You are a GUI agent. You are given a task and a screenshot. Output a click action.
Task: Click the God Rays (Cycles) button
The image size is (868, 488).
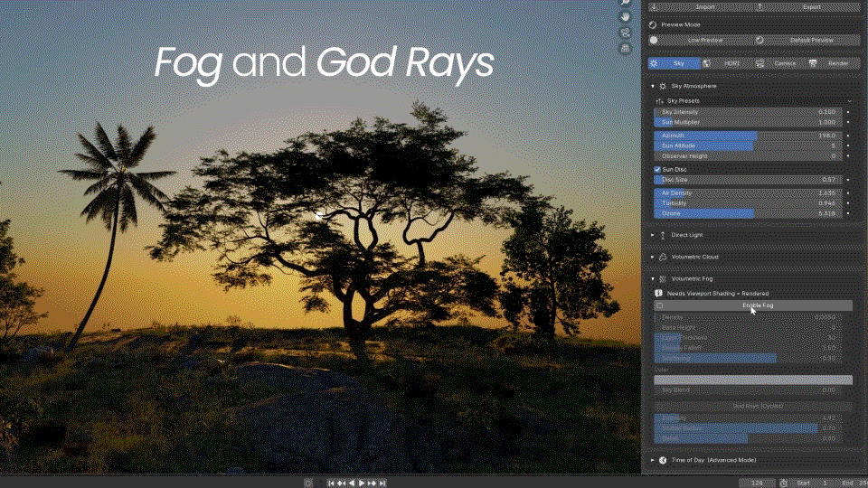[x=753, y=406]
